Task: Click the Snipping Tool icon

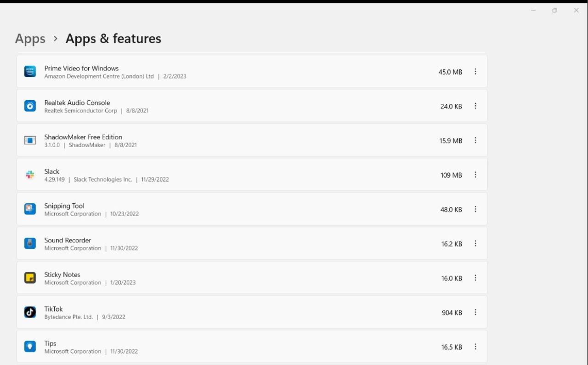Action: 30,209
